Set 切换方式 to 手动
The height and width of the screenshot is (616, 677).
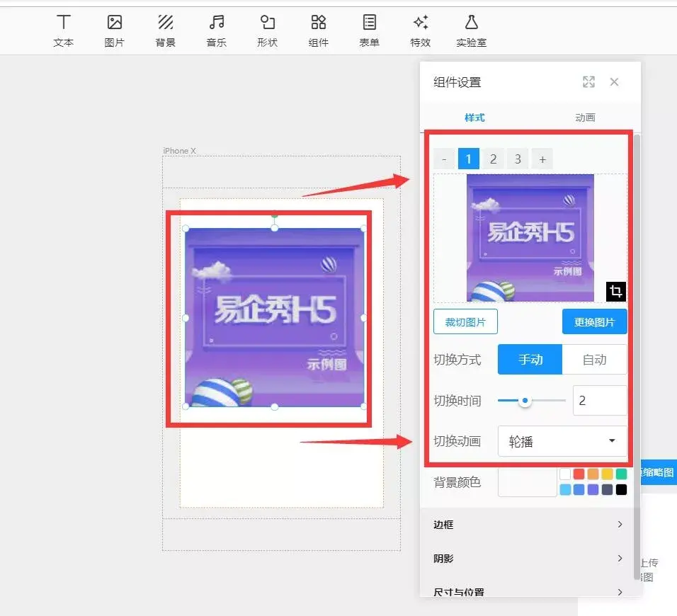click(x=530, y=359)
